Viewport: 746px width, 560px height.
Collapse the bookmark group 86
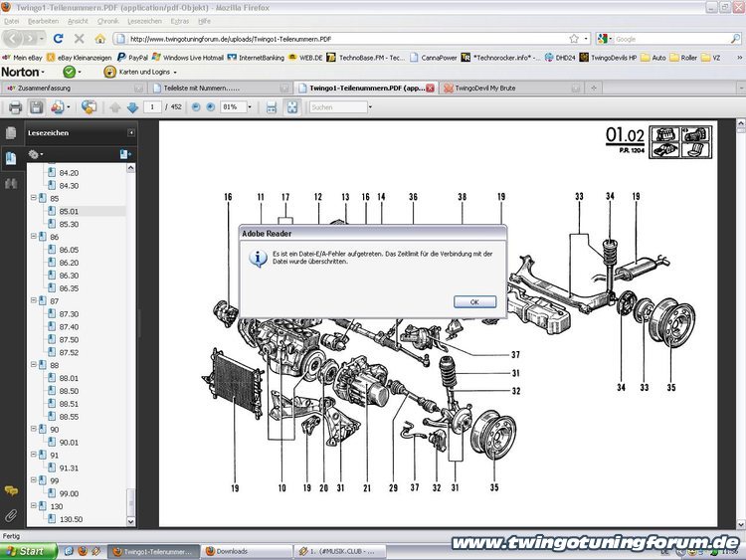pos(34,237)
